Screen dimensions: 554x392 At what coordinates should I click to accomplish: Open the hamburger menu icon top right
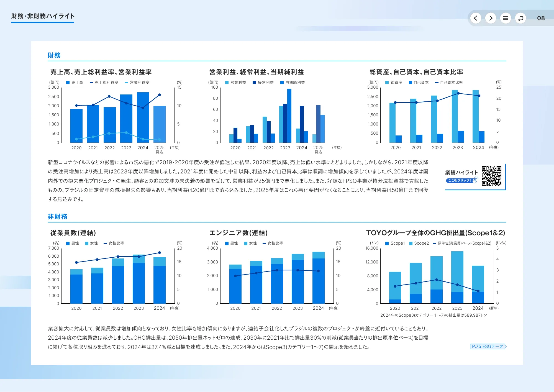tap(506, 18)
